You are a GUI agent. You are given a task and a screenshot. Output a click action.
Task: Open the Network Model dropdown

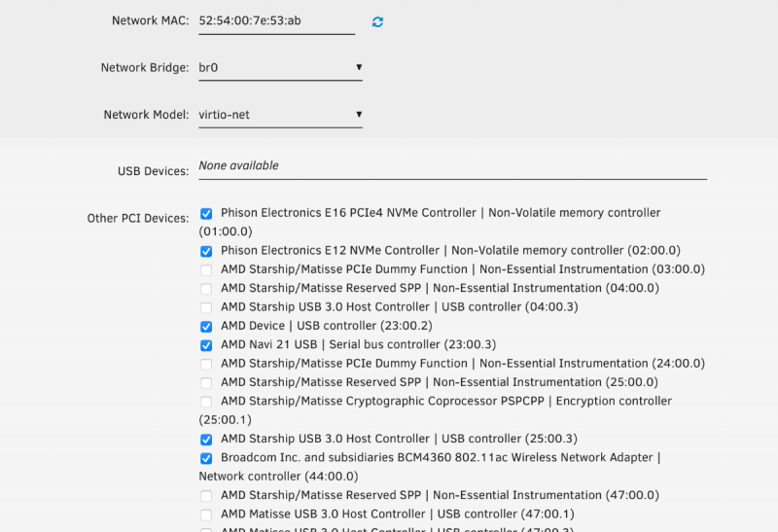tap(280, 115)
